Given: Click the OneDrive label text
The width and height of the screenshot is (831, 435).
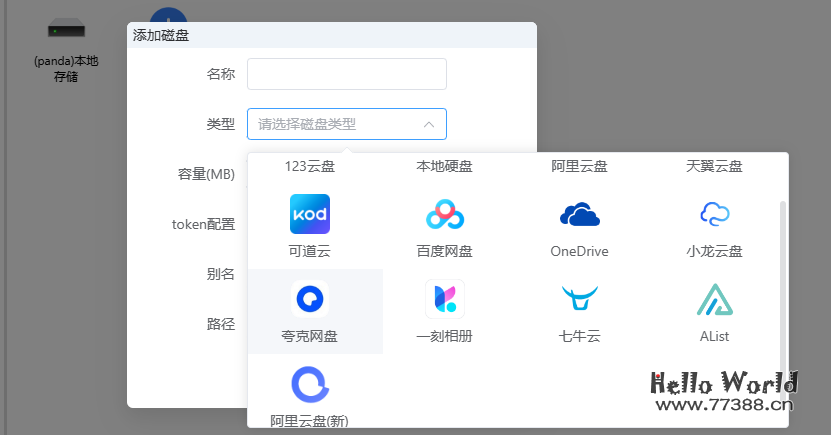Looking at the screenshot, I should coord(579,251).
